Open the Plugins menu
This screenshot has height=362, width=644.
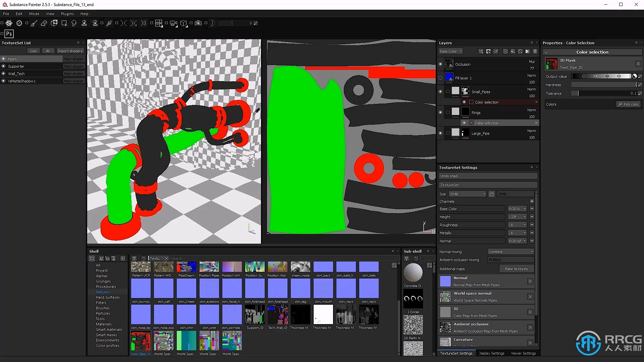coord(67,14)
